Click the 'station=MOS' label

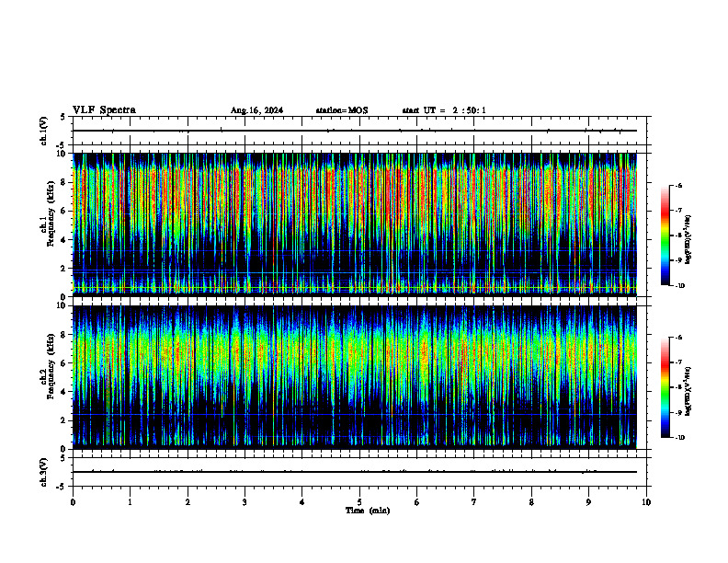coord(342,110)
